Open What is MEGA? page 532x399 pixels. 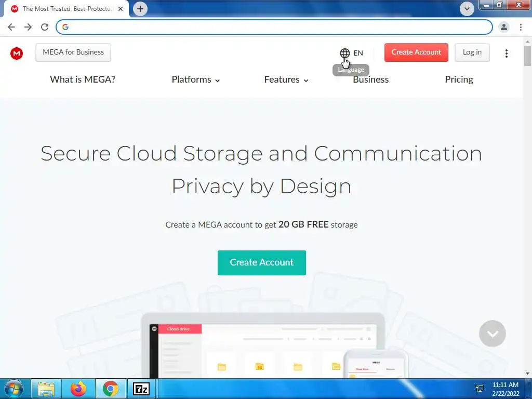pos(83,79)
